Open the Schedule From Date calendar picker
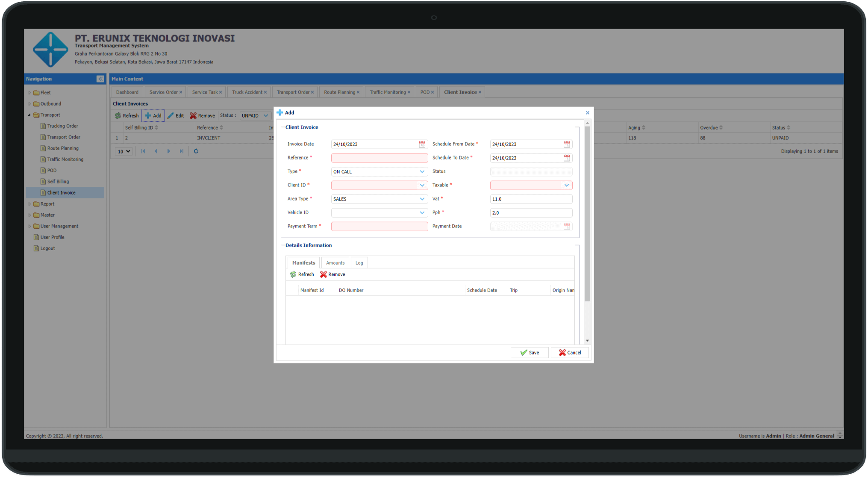868x478 pixels. coord(567,145)
